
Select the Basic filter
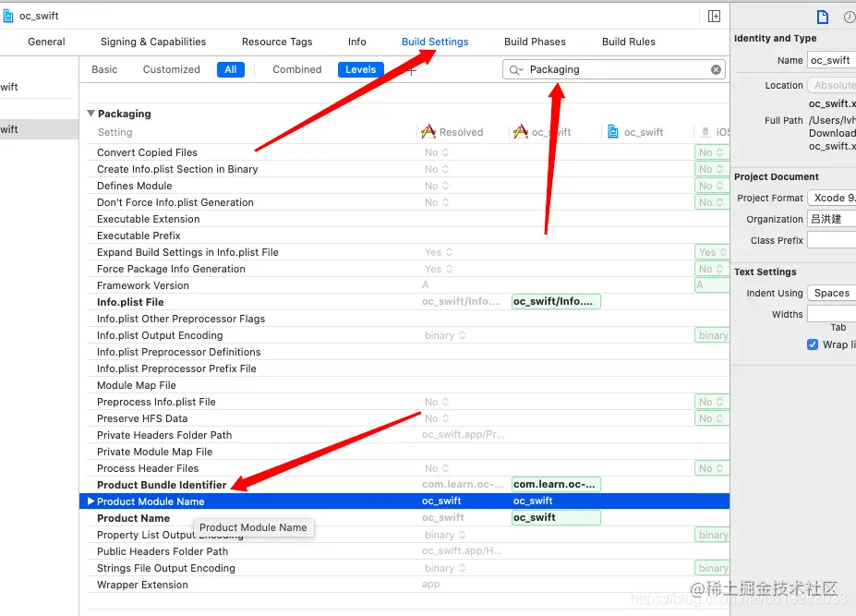(104, 69)
